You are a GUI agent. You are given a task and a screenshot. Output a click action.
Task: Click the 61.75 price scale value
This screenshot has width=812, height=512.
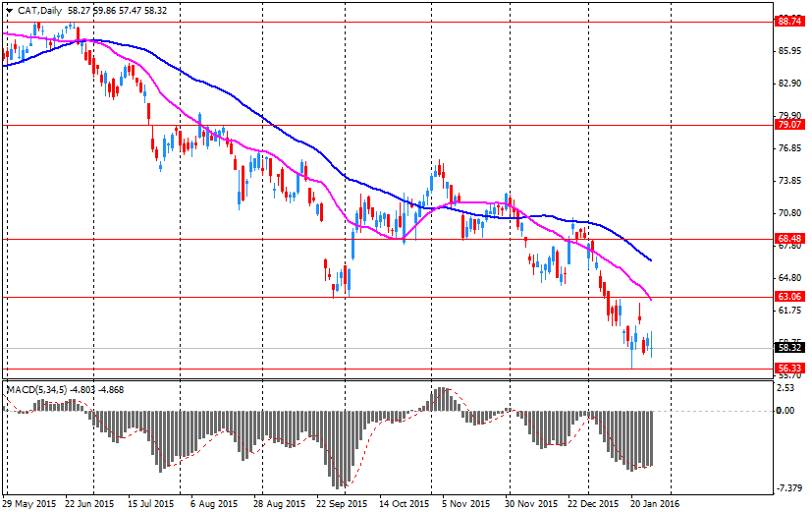[789, 310]
